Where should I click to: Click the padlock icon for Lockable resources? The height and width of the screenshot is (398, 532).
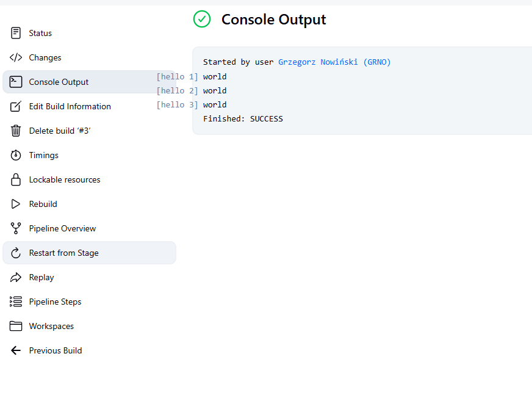pyautogui.click(x=16, y=179)
